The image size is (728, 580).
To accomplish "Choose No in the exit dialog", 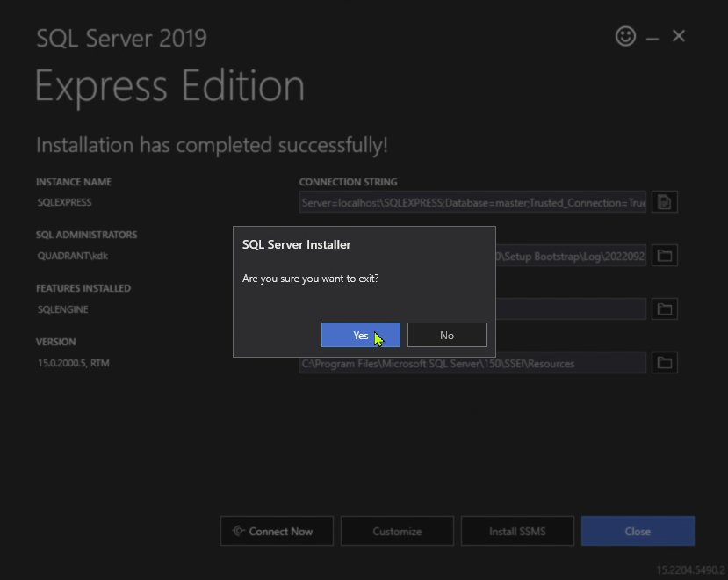I will (x=447, y=335).
